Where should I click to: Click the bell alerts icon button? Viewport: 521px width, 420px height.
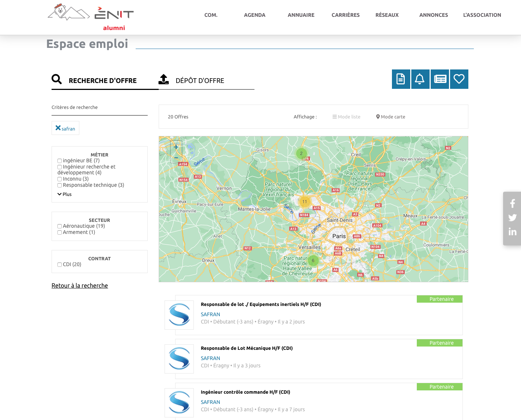(420, 79)
